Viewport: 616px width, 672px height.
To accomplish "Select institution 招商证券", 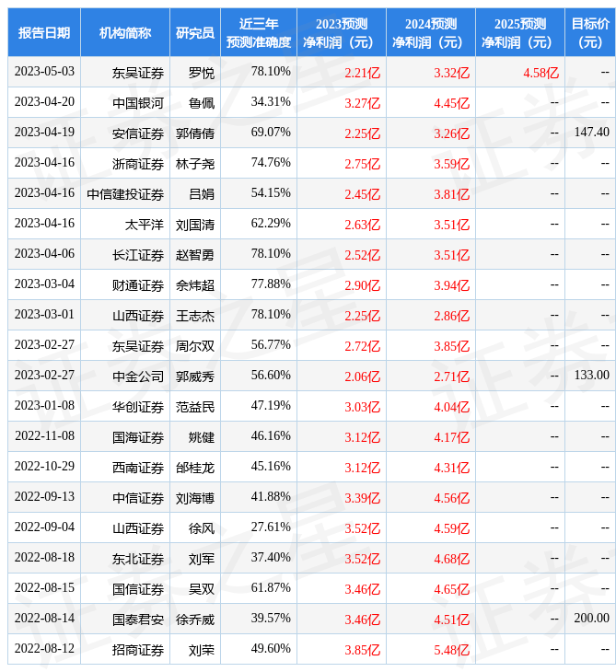I will (138, 651).
